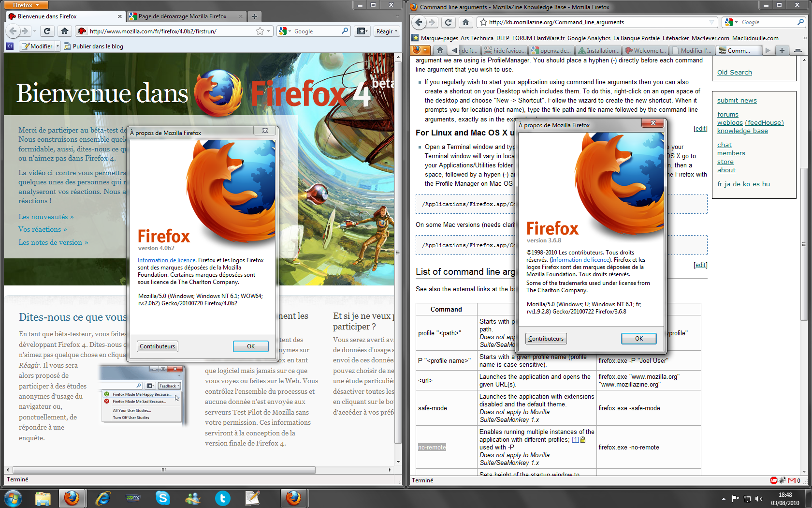Click the volume icon in the system tray
The height and width of the screenshot is (508, 812).
click(x=759, y=498)
